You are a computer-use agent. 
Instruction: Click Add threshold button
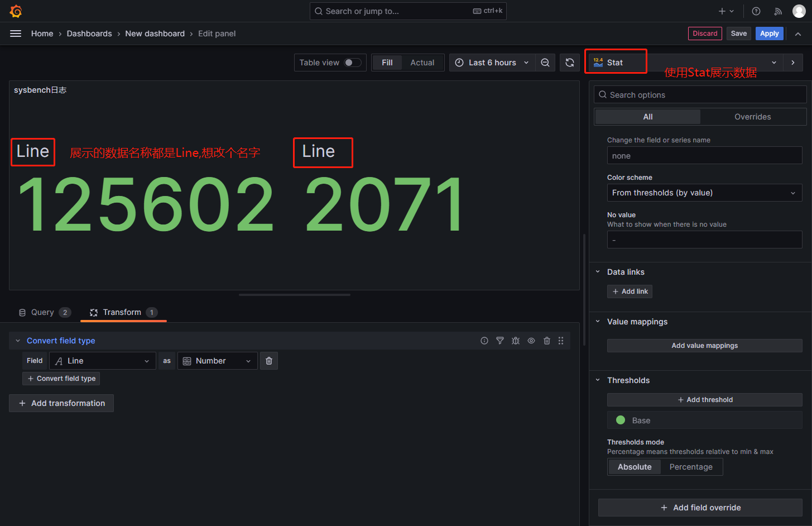704,400
